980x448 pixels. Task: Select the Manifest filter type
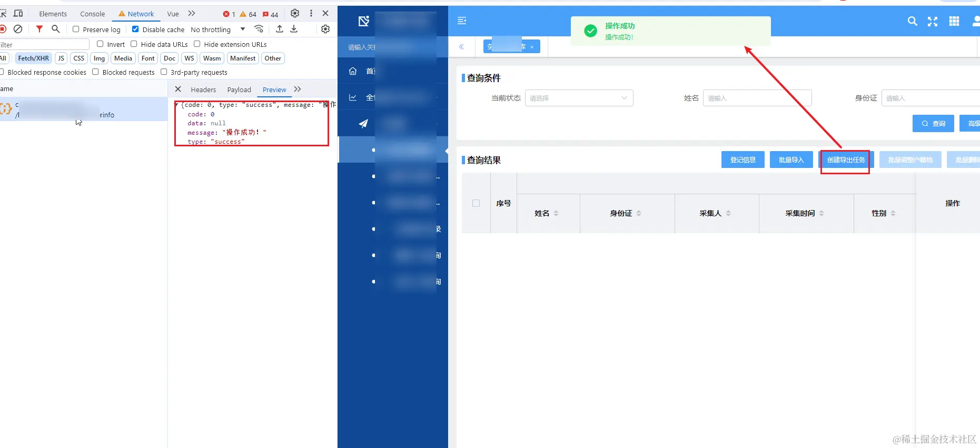coord(243,58)
